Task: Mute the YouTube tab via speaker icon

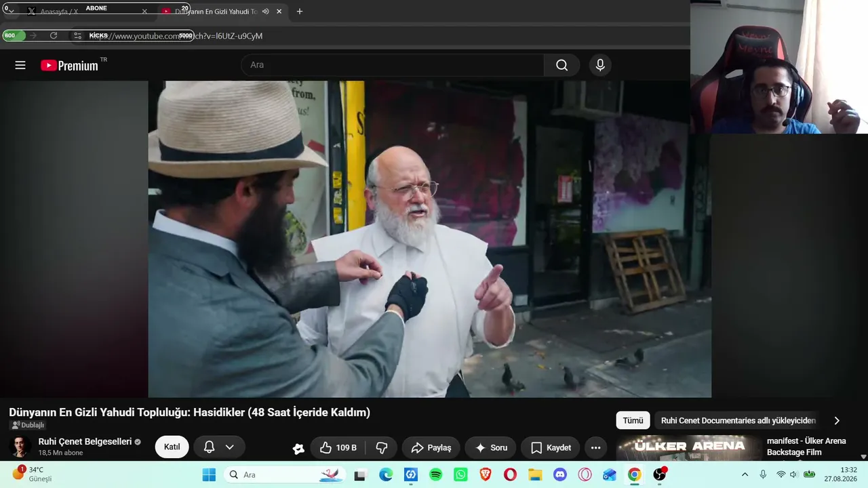Action: (266, 12)
